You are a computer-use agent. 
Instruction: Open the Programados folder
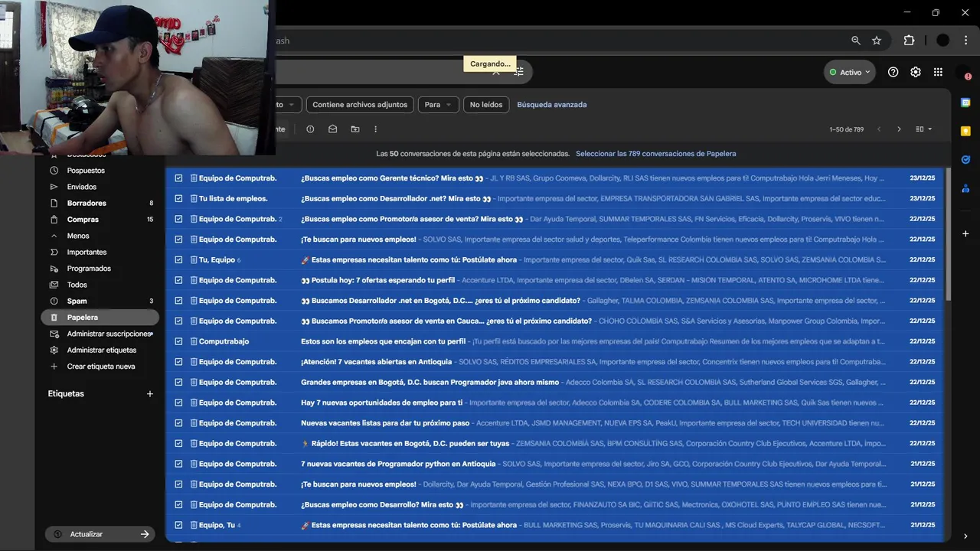(89, 269)
